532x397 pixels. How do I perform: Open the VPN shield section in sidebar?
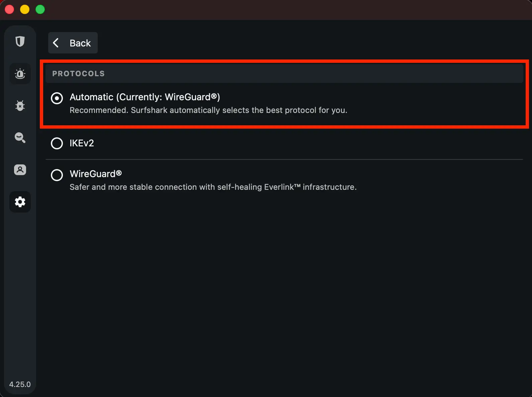point(20,41)
